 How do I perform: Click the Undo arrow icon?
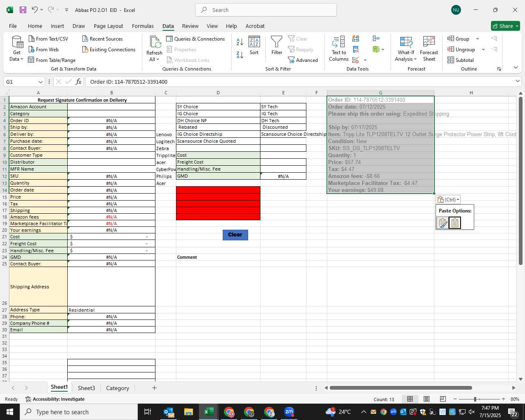click(35, 10)
